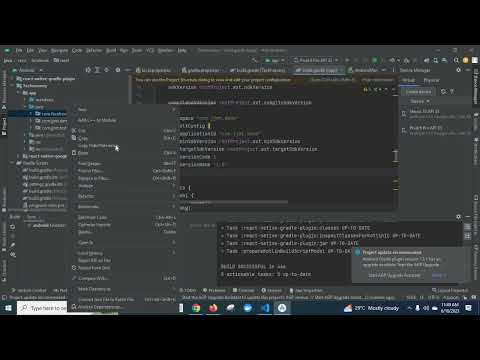The image size is (480, 360).
Task: Open the Terminal tool window tab
Action: tap(244, 290)
